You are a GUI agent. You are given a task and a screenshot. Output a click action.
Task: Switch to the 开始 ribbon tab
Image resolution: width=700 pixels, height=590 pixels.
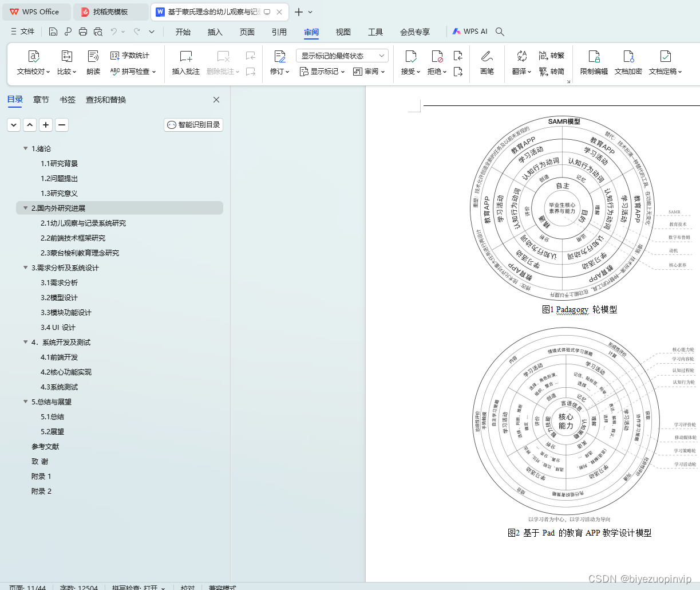[183, 32]
